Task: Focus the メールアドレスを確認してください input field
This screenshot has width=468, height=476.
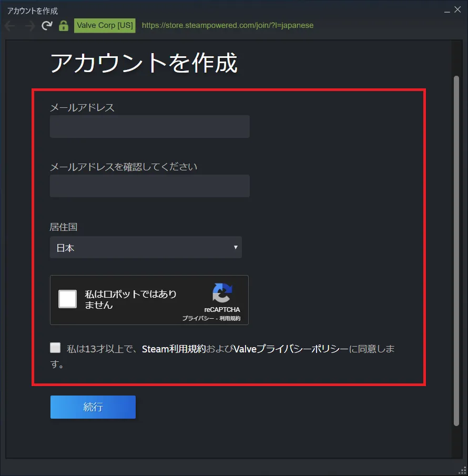Action: tap(150, 186)
